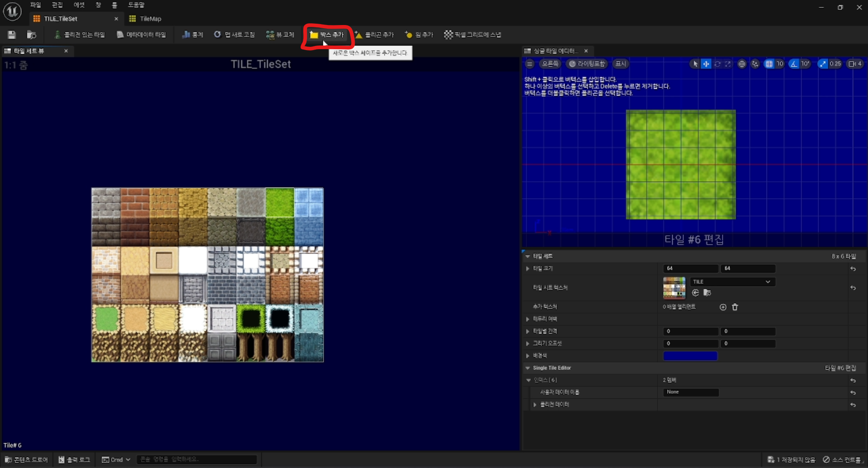Toggle 픽셀 그리드에 스냅 snapping
The height and width of the screenshot is (468, 868).
[x=473, y=35]
